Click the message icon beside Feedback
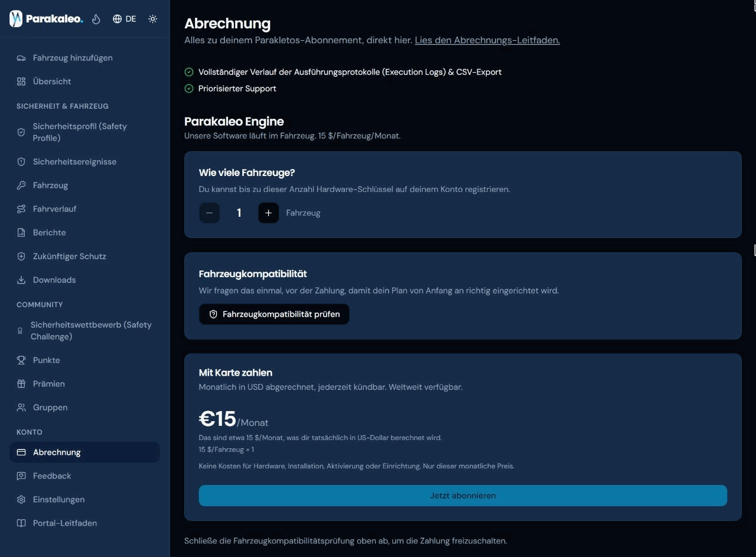Viewport: 756px width, 557px height. coord(21,476)
